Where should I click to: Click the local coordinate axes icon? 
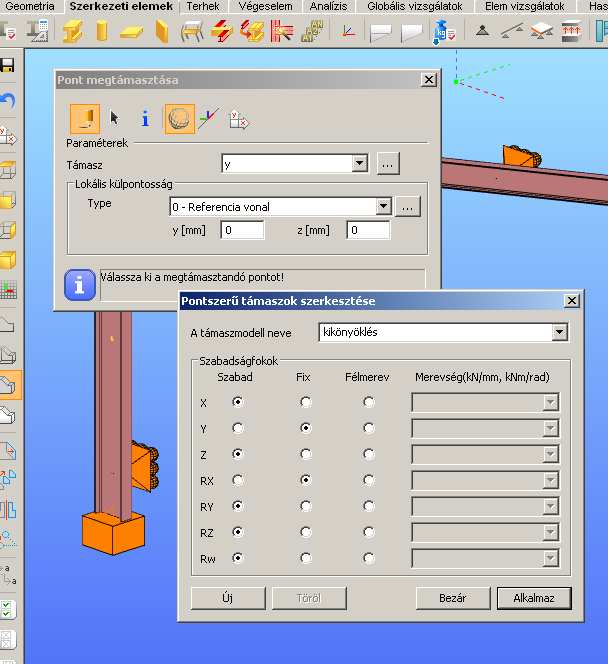[x=348, y=31]
